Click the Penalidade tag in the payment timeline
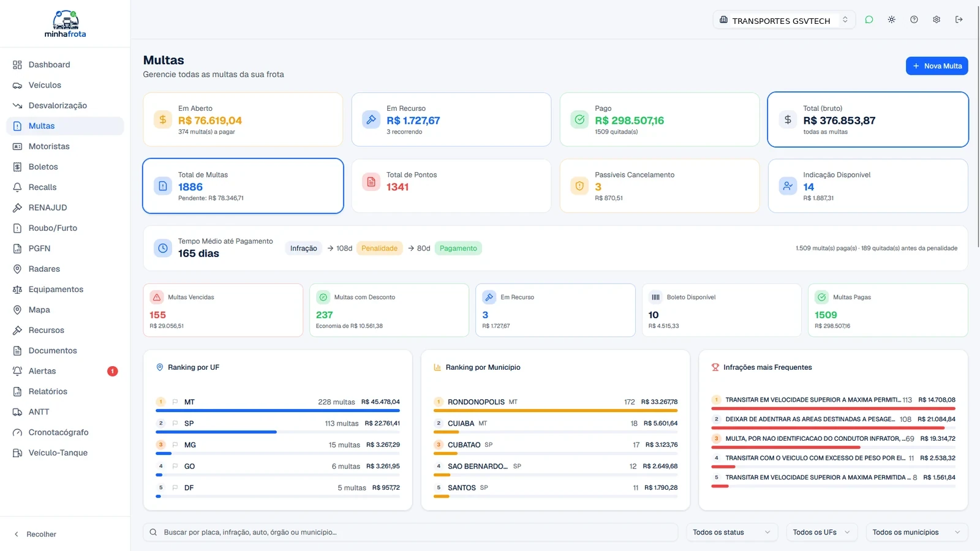The image size is (980, 551). tap(379, 248)
